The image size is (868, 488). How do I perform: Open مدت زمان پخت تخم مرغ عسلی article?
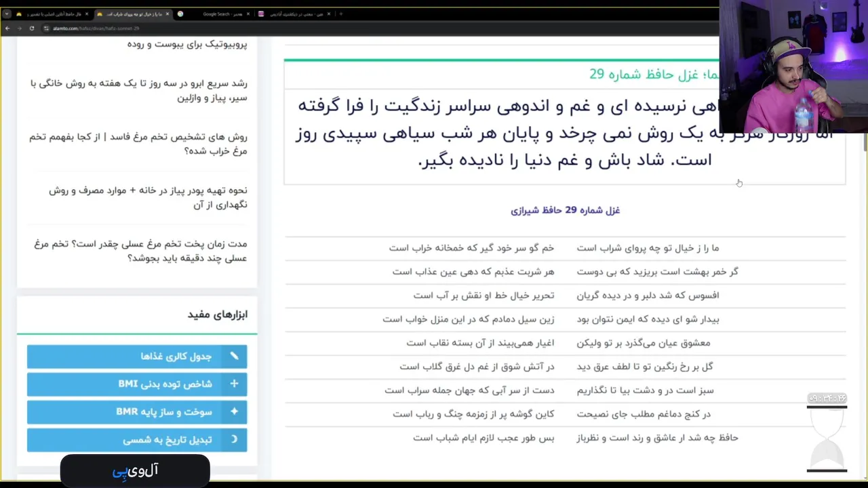tap(140, 251)
